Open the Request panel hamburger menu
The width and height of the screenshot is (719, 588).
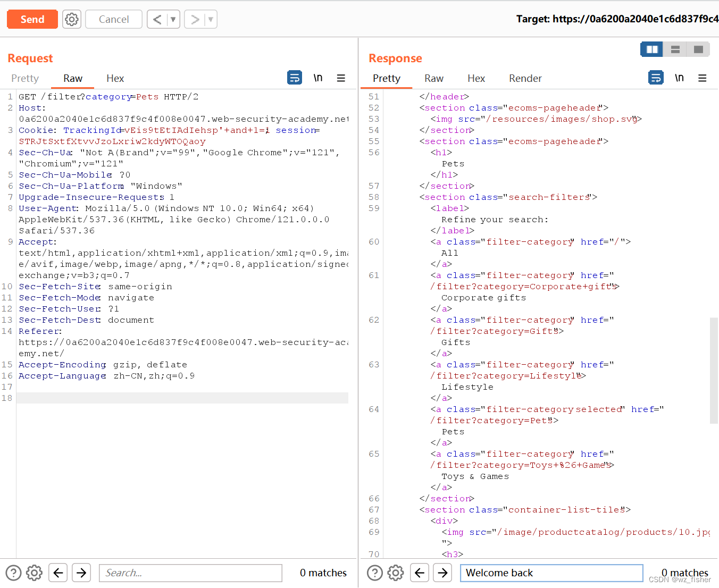tap(341, 78)
